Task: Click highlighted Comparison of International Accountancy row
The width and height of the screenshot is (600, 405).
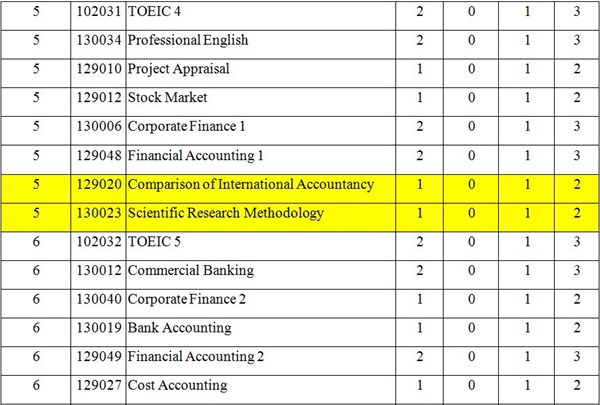Action: point(251,184)
